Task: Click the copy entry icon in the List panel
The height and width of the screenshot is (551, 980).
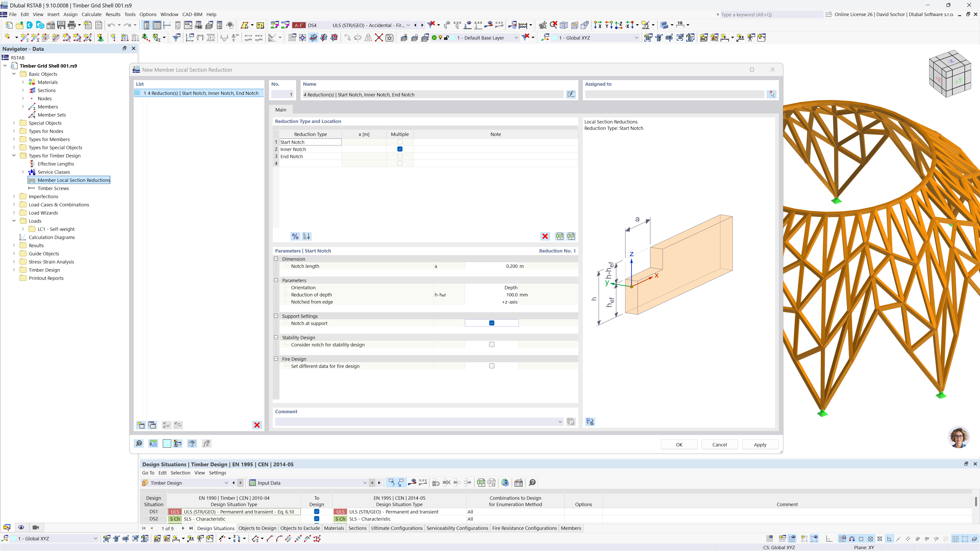Action: point(152,425)
